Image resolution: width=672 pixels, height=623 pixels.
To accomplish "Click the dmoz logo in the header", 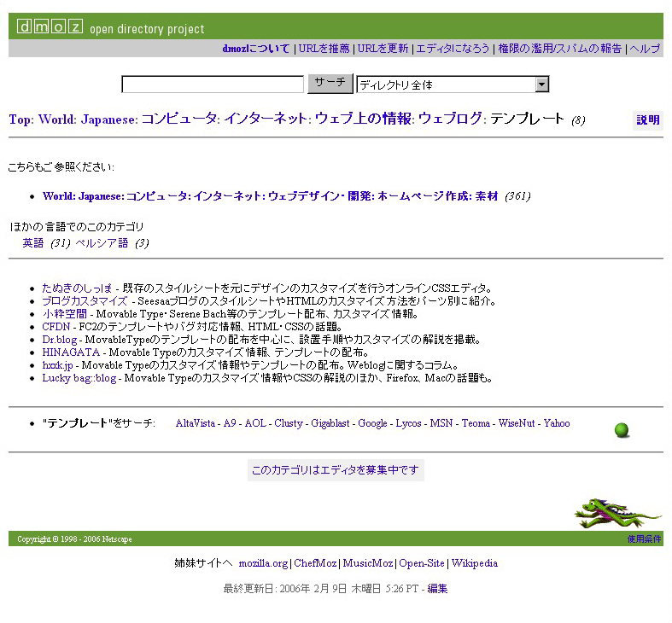I will 50,26.
